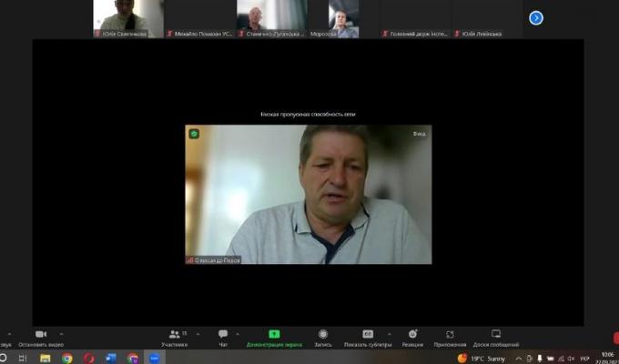The image size is (619, 364).
Task: Open video options caret beside camera icon
Action: click(x=61, y=334)
